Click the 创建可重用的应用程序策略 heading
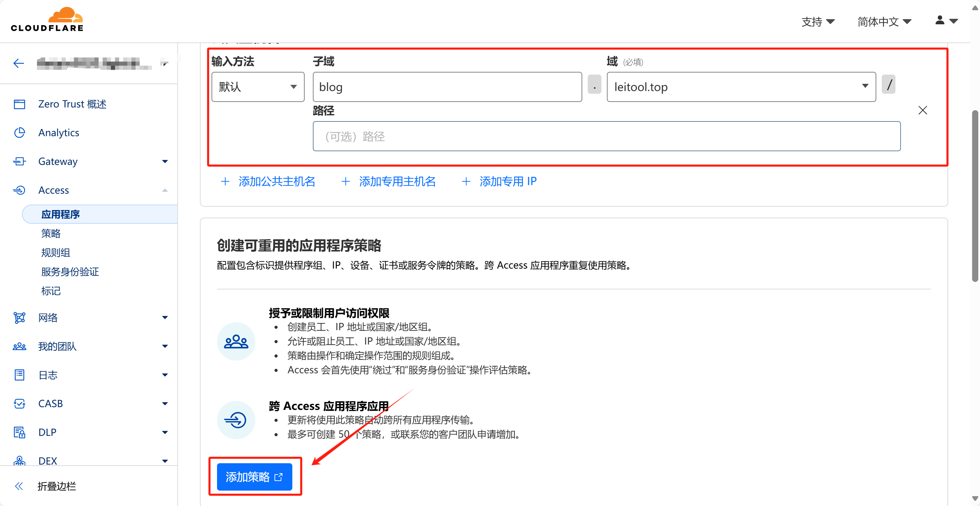Screen dimensions: 980x506 tap(299, 245)
